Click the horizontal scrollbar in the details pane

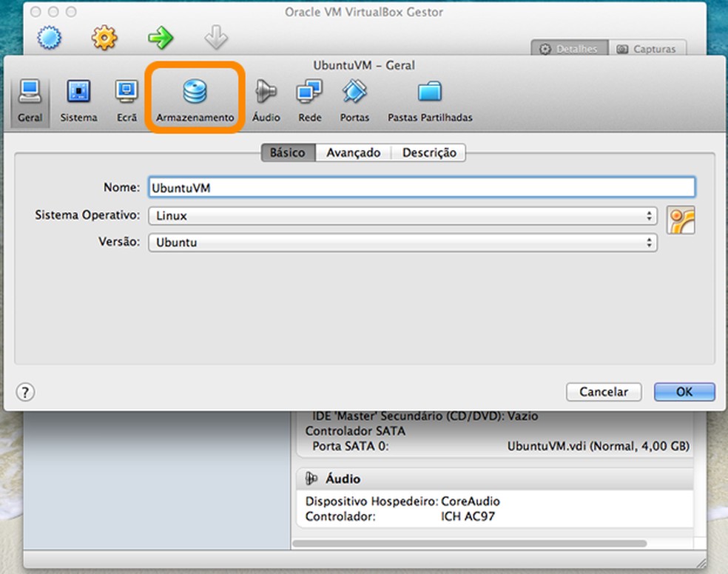click(469, 544)
